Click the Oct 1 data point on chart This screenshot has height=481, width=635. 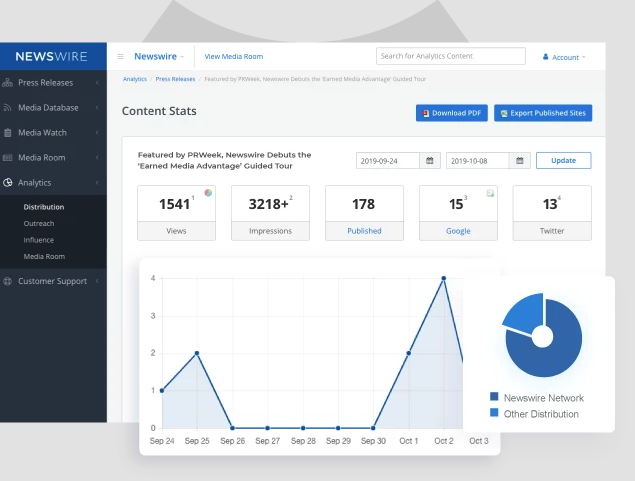point(409,353)
